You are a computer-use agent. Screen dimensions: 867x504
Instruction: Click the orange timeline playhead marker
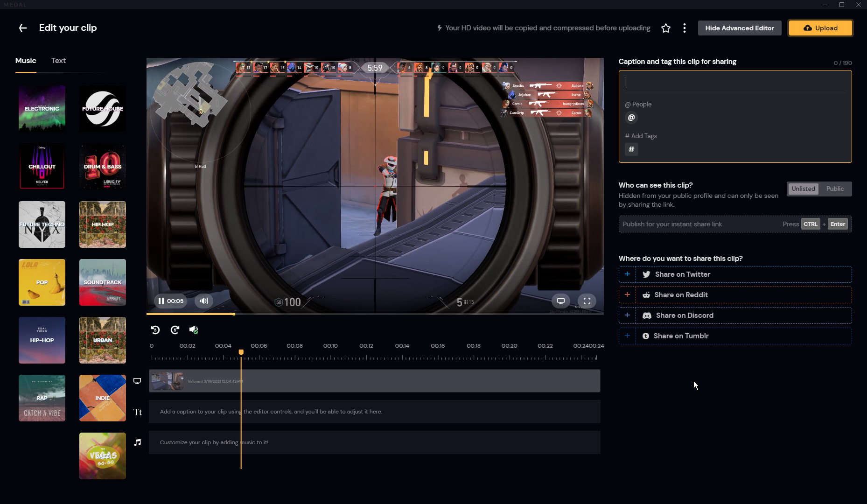[241, 352]
